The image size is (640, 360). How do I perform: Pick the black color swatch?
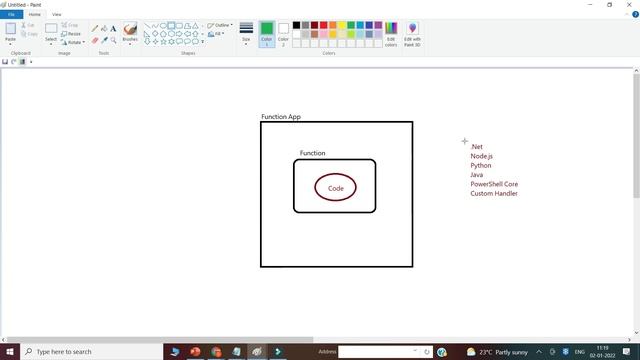click(297, 25)
